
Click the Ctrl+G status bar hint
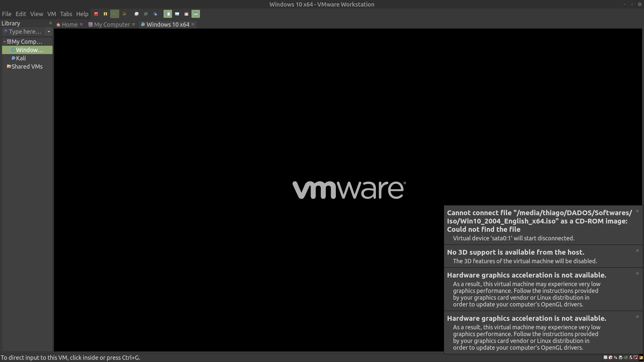point(70,357)
